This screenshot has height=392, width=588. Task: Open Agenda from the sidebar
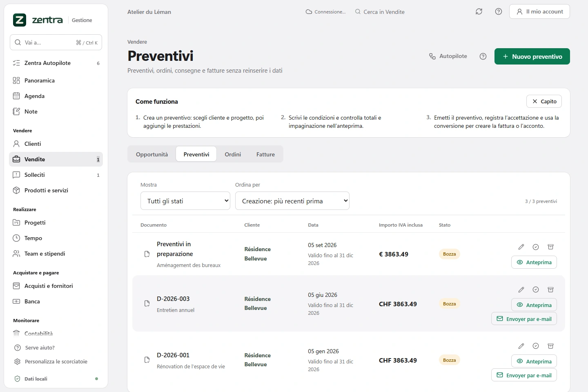pos(56,96)
